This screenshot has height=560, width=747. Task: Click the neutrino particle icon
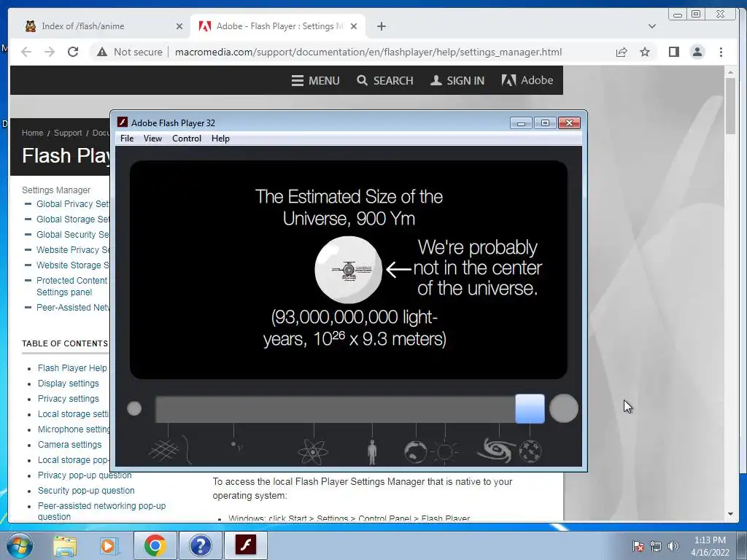tap(237, 446)
